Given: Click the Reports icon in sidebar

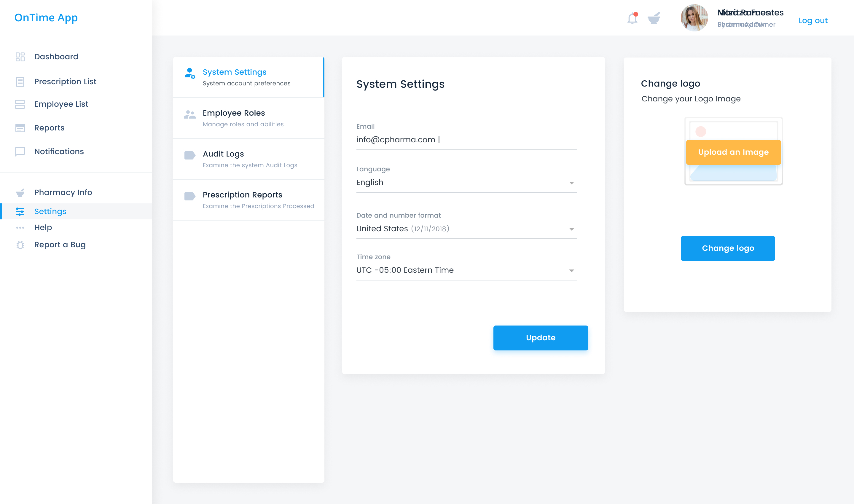Looking at the screenshot, I should click(x=20, y=128).
